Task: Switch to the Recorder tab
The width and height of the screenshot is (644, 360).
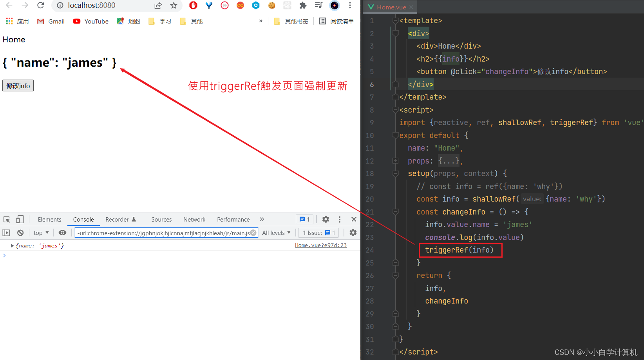Action: click(121, 220)
